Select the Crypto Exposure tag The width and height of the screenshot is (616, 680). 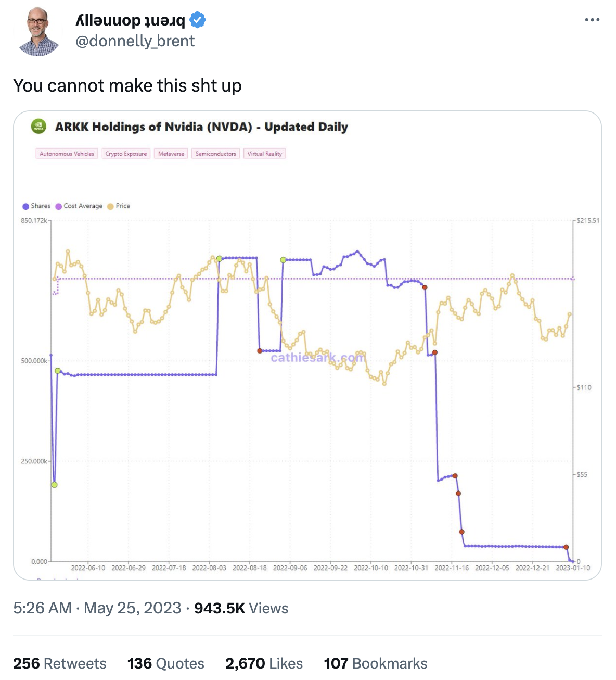pyautogui.click(x=126, y=154)
